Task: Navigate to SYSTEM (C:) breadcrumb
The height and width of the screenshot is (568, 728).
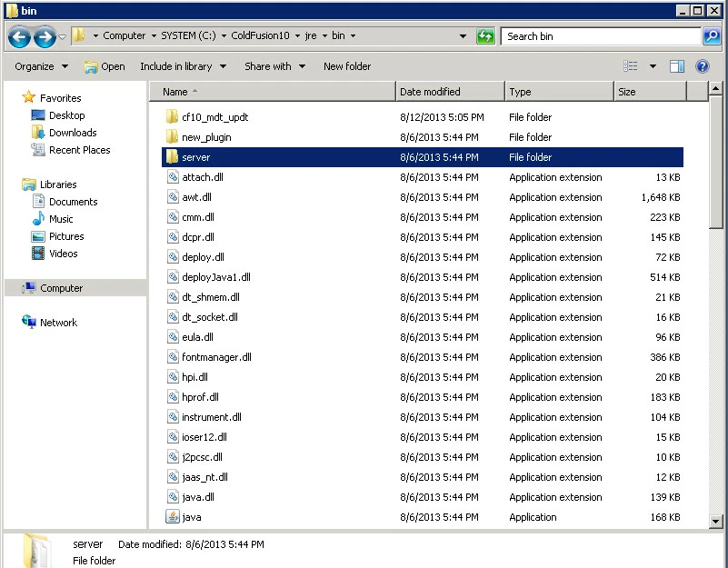Action: pyautogui.click(x=188, y=35)
